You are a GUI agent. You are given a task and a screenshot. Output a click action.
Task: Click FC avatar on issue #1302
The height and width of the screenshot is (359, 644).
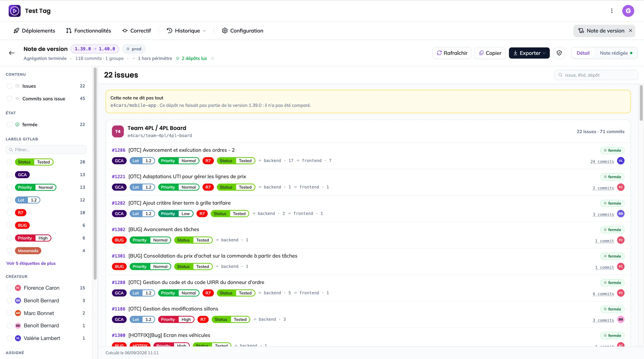[621, 240]
